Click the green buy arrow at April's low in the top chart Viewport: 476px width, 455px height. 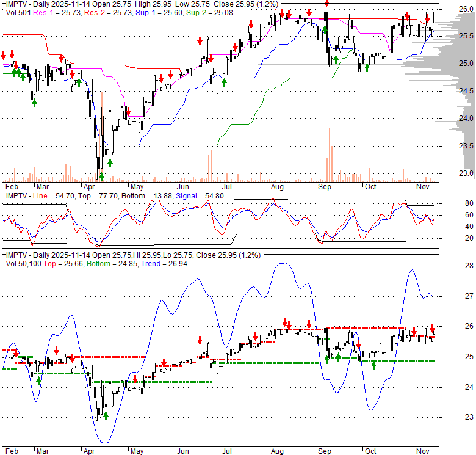click(101, 176)
